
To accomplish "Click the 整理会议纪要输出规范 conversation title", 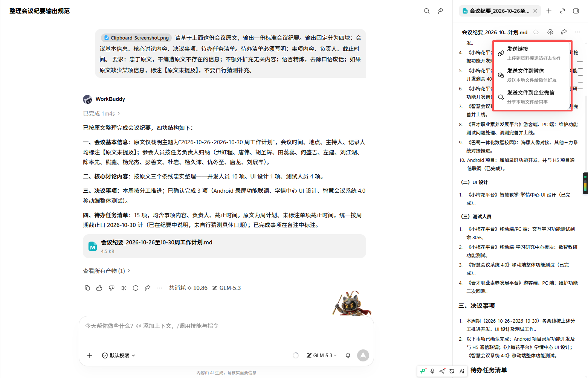I will (40, 11).
